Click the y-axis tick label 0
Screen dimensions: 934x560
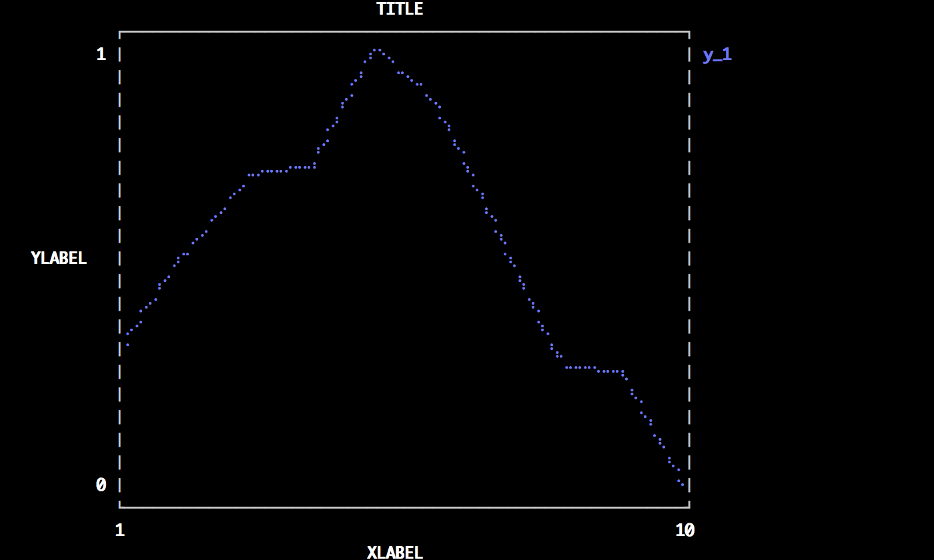[x=101, y=485]
